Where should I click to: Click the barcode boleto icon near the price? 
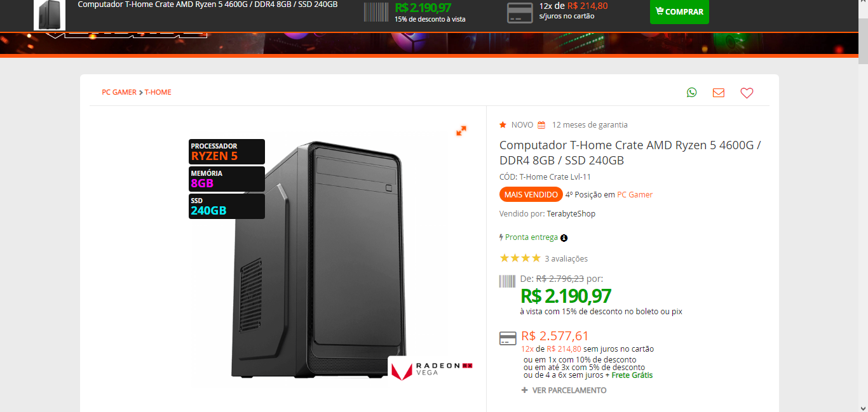coord(507,281)
